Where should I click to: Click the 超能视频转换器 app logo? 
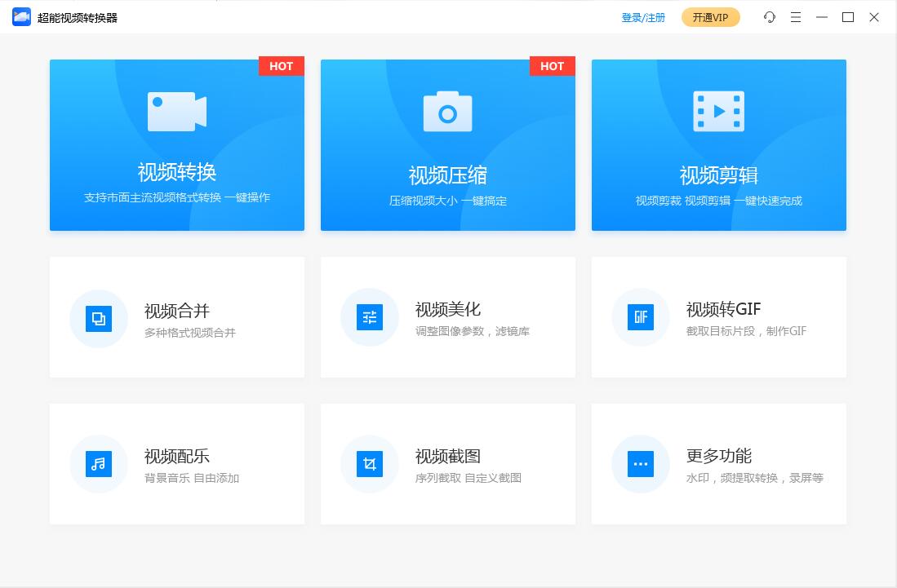coord(21,17)
